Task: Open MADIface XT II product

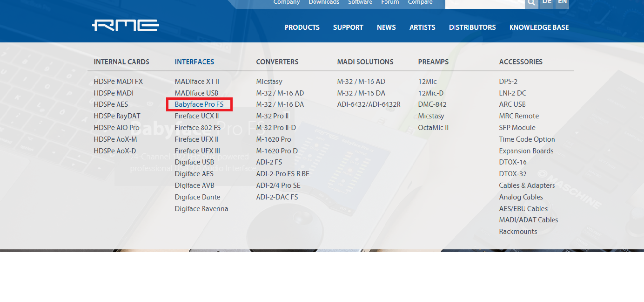Action: pos(197,82)
